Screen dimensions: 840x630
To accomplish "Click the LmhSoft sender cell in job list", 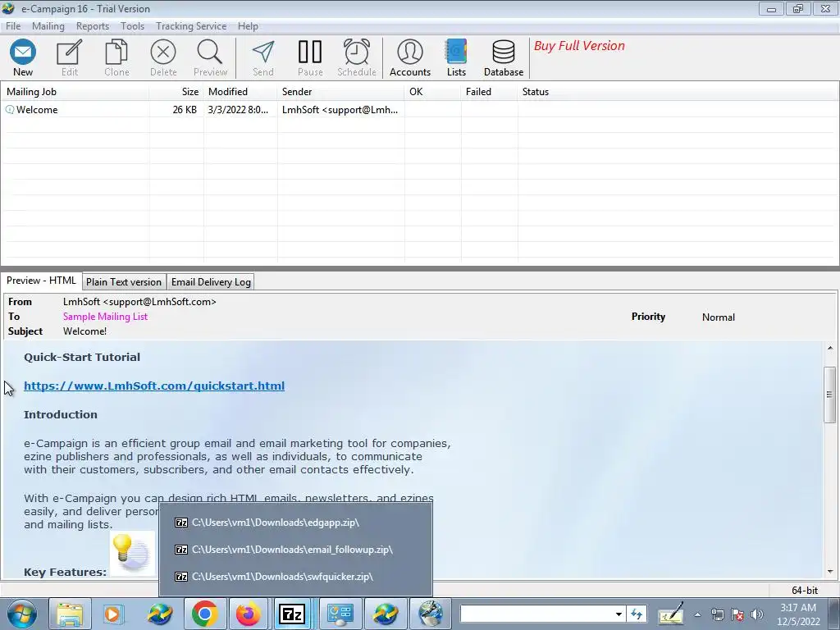I will (x=340, y=110).
